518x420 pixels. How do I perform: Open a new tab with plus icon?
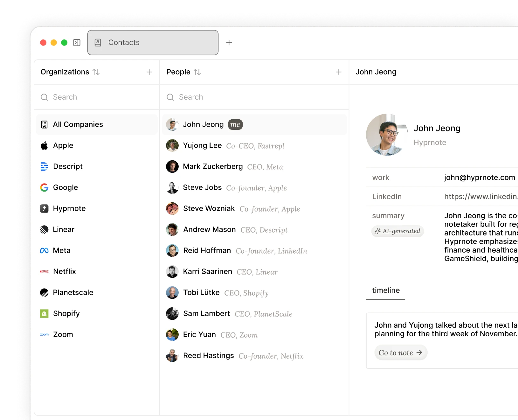coord(229,43)
